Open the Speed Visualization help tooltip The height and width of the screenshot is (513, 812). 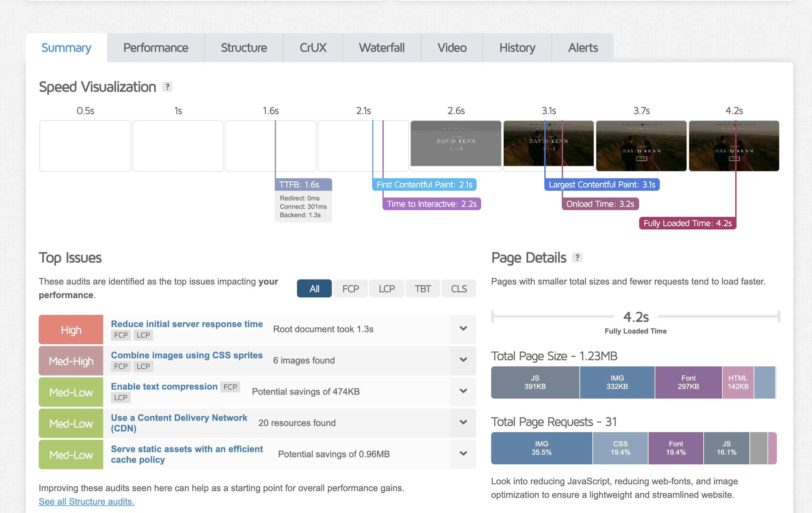pyautogui.click(x=168, y=87)
